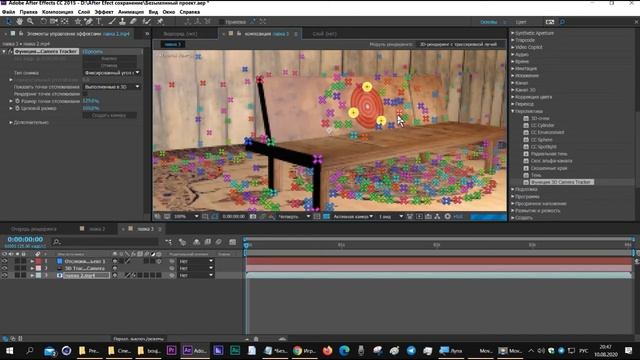The image size is (640, 360).
Task: Open the Справка menu
Action: pos(190,12)
